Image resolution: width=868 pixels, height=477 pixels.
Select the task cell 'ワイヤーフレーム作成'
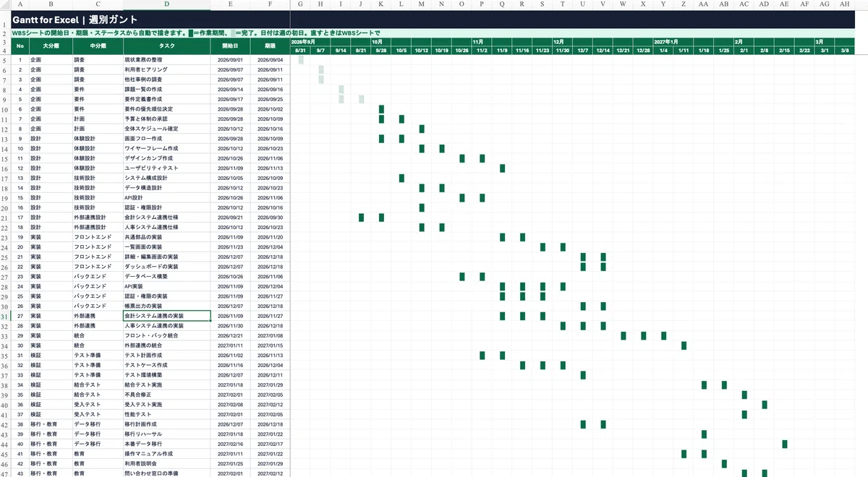tap(167, 148)
